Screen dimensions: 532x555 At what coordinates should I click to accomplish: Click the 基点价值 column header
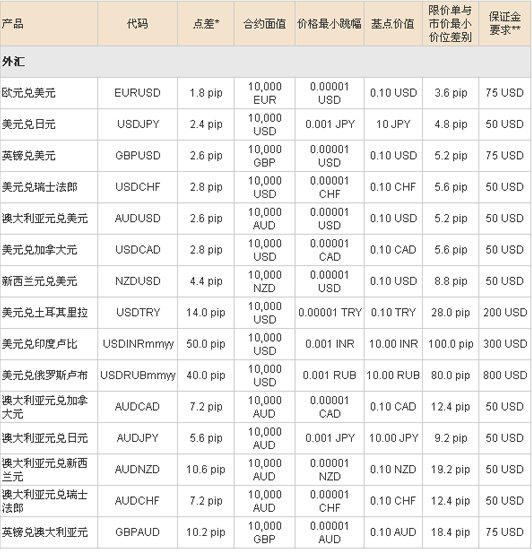pos(393,24)
